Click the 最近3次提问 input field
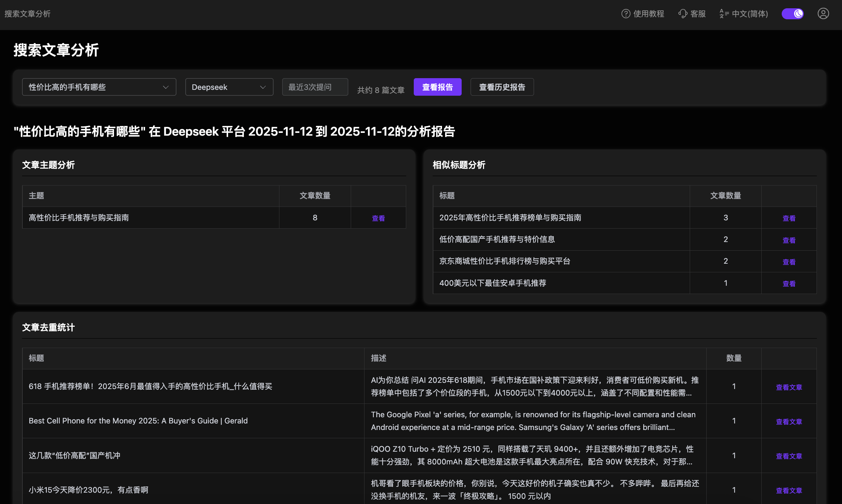842x504 pixels. (x=315, y=87)
